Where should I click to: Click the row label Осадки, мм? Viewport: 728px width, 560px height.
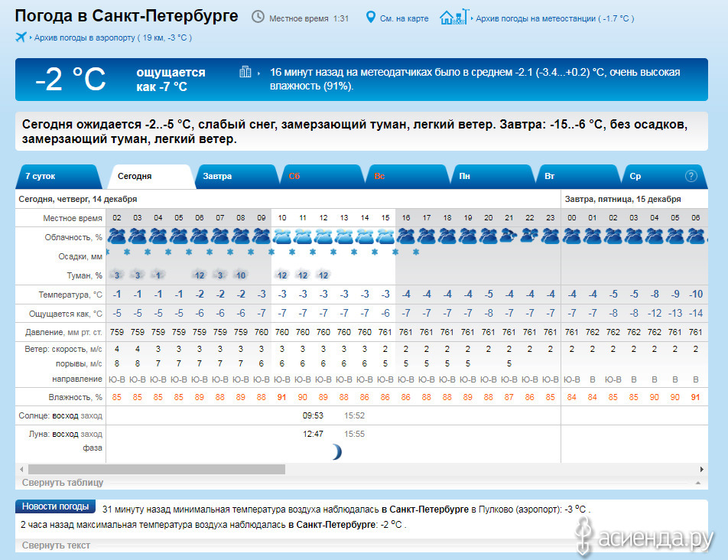coord(80,257)
